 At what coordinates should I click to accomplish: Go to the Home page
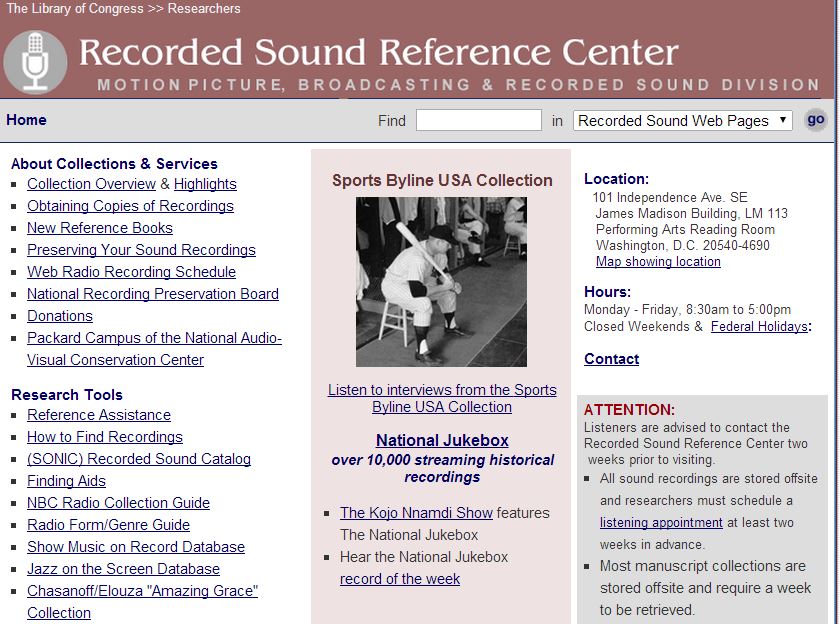click(26, 120)
